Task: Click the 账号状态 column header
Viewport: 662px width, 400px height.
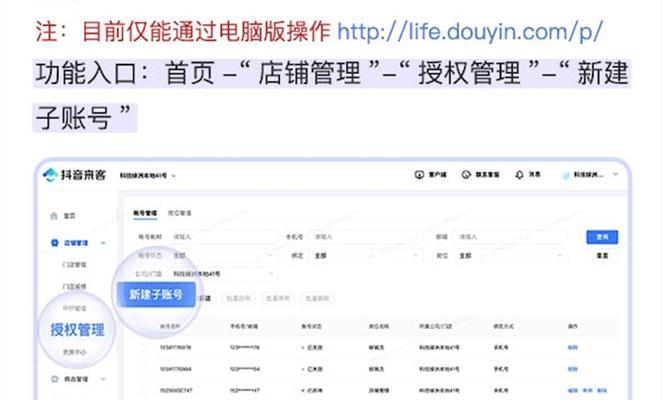Action: click(x=312, y=327)
